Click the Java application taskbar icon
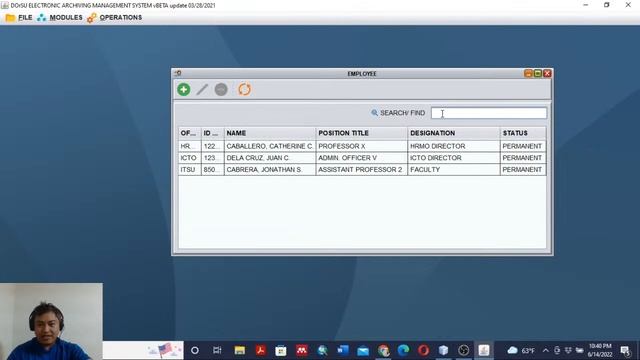 484,350
